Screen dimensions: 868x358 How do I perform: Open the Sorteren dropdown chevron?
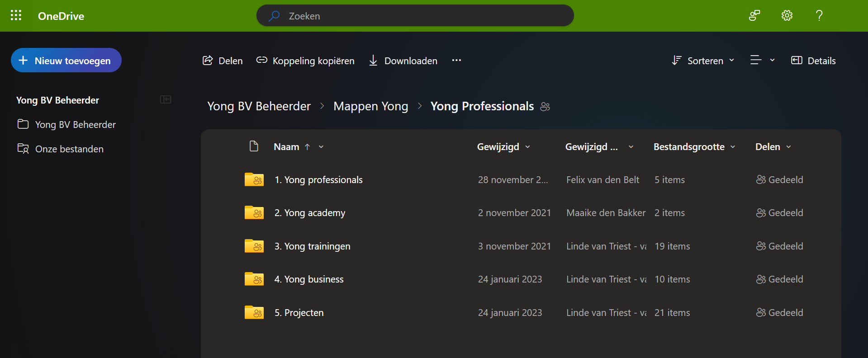click(731, 60)
